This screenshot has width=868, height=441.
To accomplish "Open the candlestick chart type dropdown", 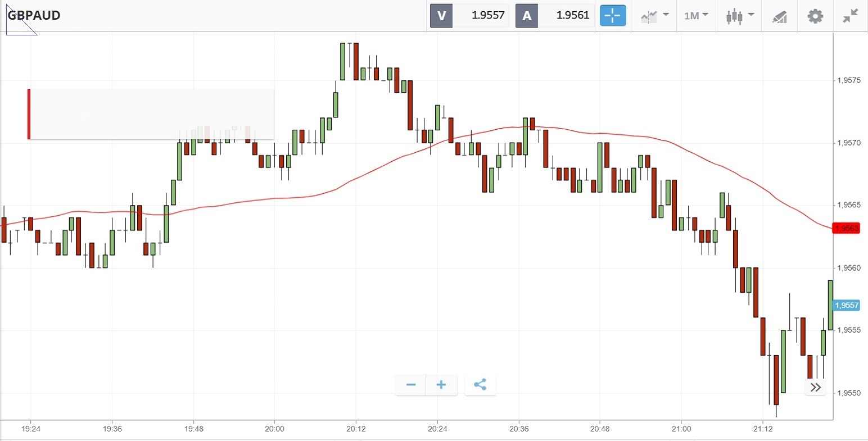I will point(739,16).
